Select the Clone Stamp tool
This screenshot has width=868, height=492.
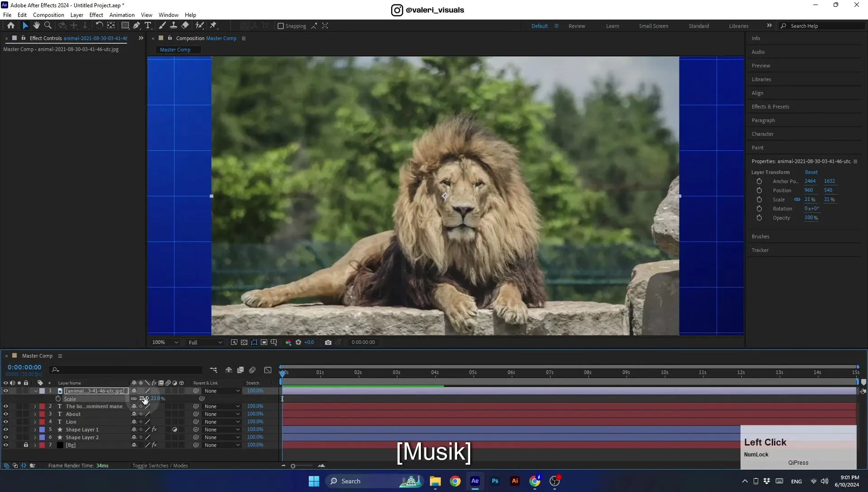tap(173, 26)
